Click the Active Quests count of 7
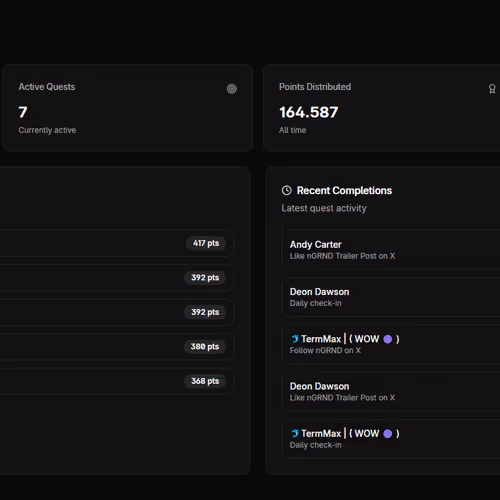The width and height of the screenshot is (500, 500). click(x=23, y=112)
